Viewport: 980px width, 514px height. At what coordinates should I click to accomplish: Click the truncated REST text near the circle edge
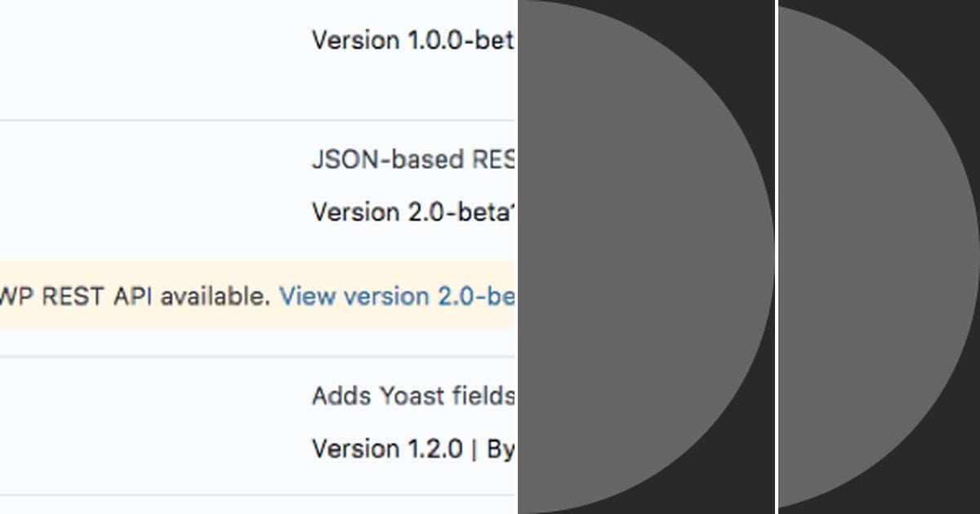click(x=502, y=160)
